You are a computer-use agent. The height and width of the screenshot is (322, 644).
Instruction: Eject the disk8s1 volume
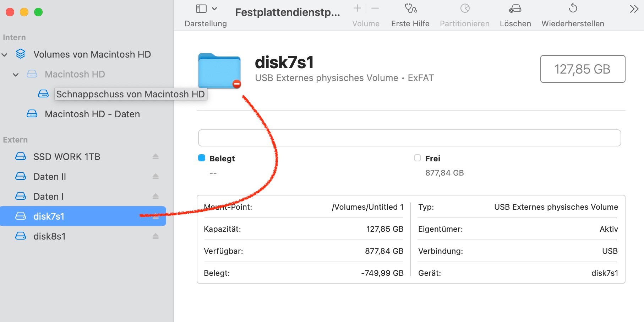[x=155, y=236]
